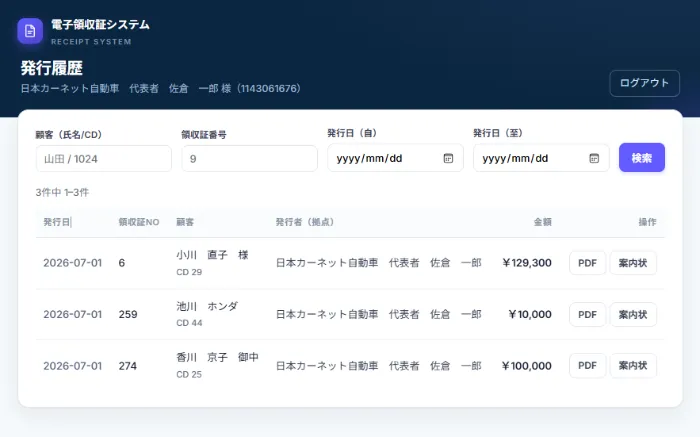
Task: Download PDF for receipt number 259
Action: (x=587, y=314)
